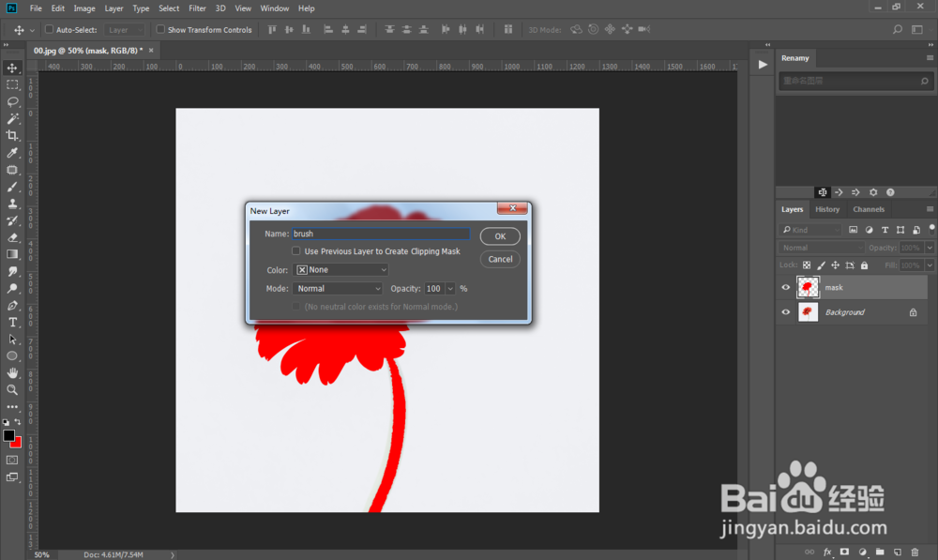The width and height of the screenshot is (938, 560).
Task: Toggle Lock all padlock button
Action: [864, 265]
